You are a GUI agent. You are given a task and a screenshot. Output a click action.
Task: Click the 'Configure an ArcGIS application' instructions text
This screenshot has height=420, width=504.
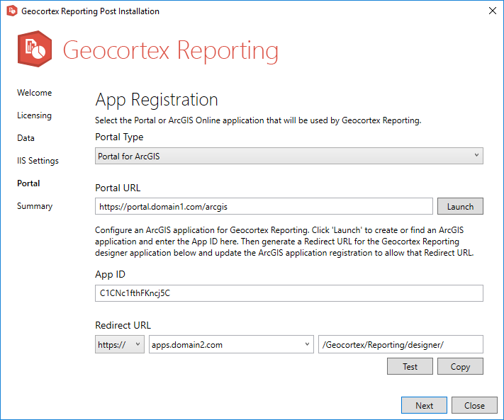pyautogui.click(x=284, y=242)
